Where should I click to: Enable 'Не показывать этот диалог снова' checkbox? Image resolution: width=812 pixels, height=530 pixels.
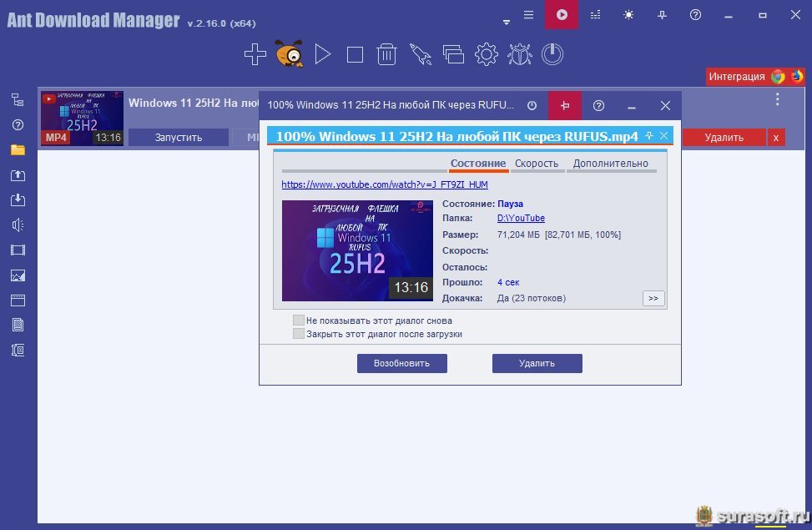(x=299, y=321)
